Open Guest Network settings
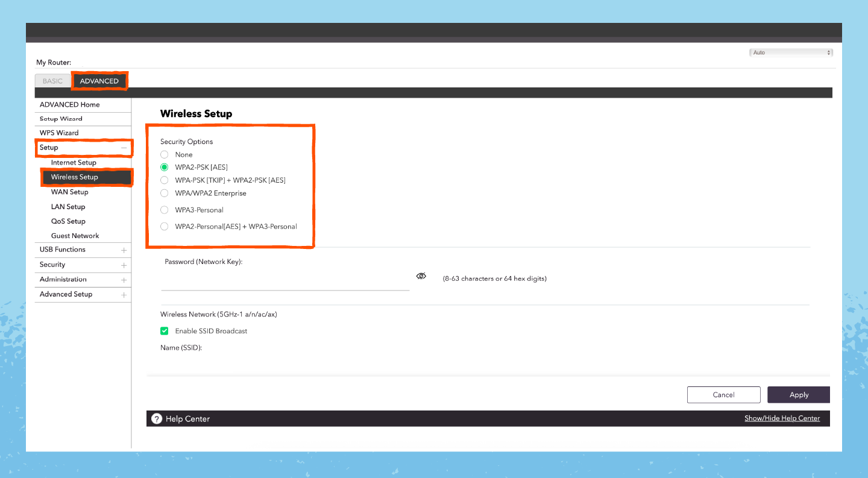The image size is (868, 478). 75,236
